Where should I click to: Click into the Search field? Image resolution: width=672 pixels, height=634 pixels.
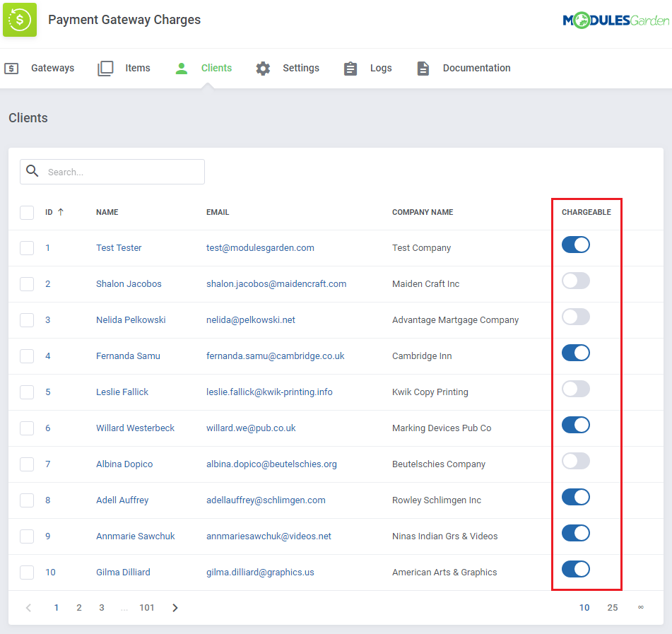pos(112,172)
